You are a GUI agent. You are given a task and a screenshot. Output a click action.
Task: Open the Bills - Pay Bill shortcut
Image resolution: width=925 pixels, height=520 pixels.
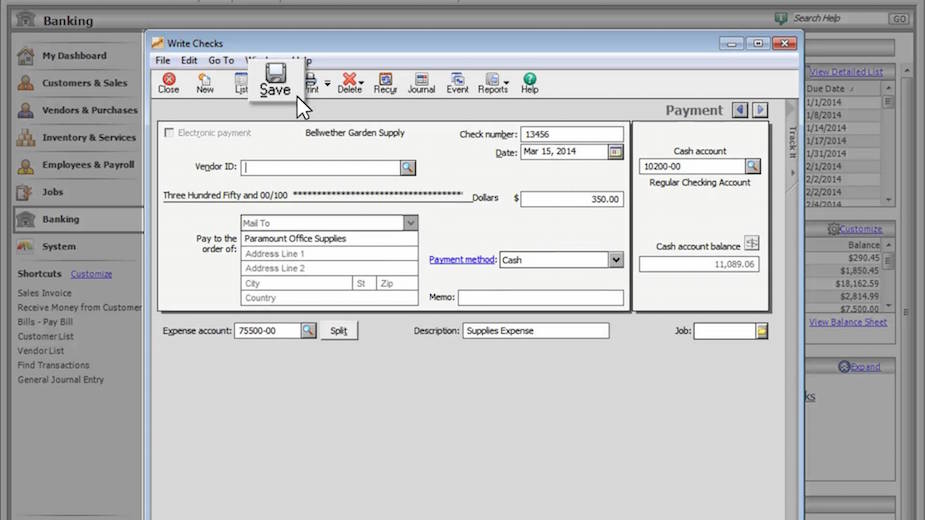pyautogui.click(x=45, y=322)
